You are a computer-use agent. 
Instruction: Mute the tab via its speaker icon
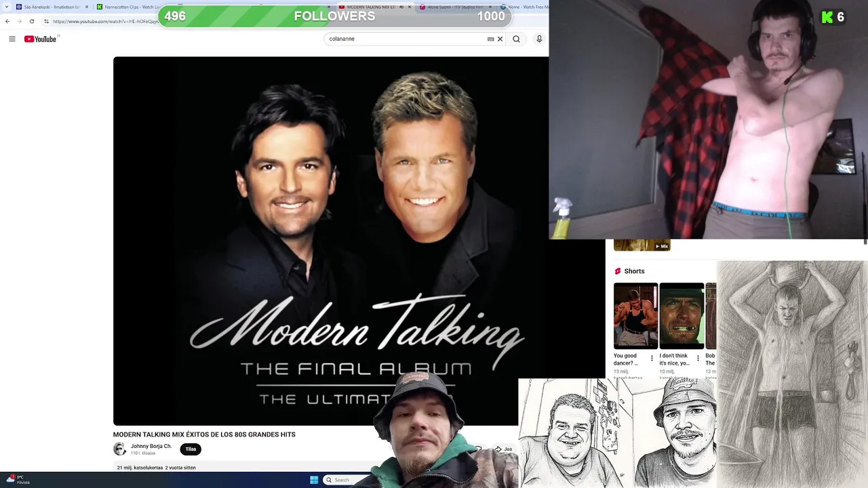point(401,7)
